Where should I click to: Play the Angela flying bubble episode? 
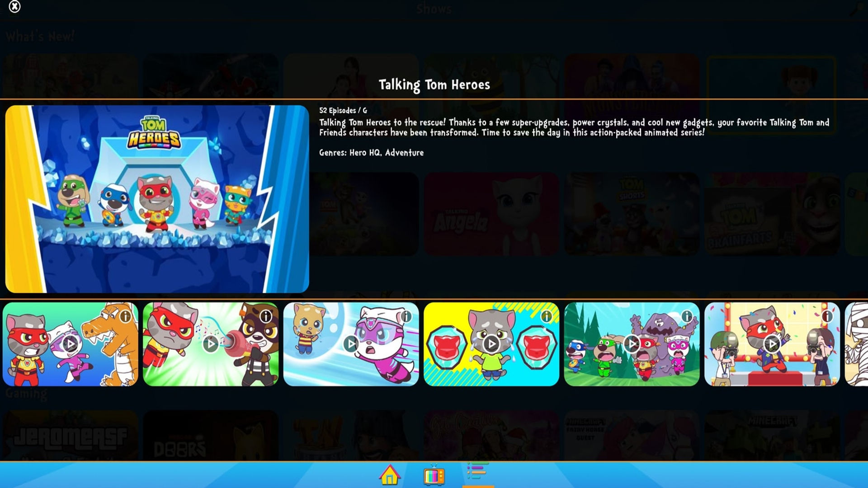tap(351, 344)
